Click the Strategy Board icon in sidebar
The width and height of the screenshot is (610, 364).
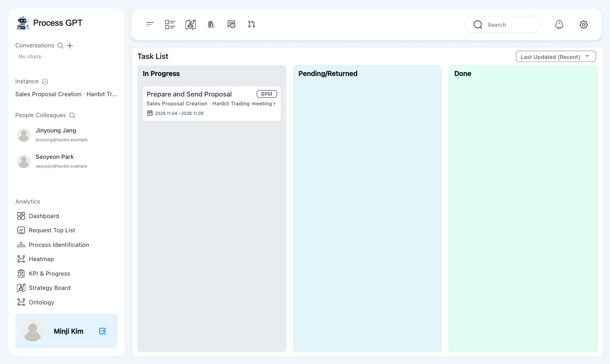pos(21,288)
